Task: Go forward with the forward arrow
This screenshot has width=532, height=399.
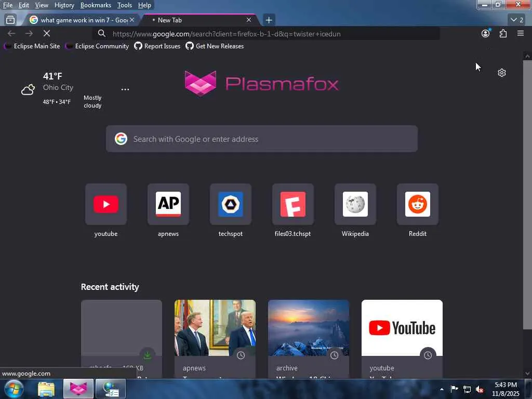Action: (x=29, y=33)
